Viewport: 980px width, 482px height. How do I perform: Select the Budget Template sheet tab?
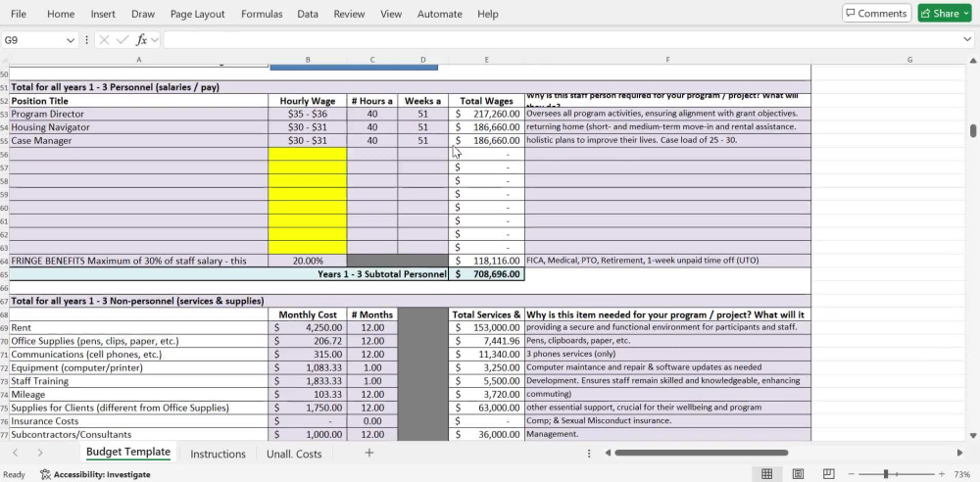point(128,452)
